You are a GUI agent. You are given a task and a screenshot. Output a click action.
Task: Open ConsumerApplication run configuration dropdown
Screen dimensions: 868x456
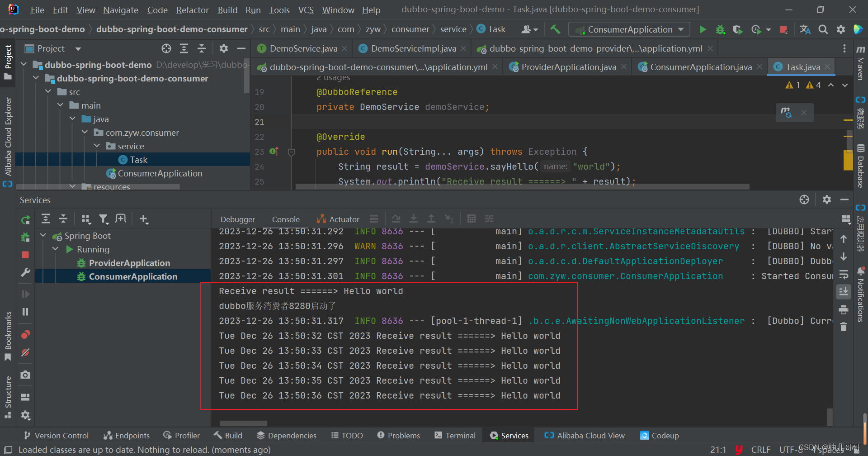(630, 29)
